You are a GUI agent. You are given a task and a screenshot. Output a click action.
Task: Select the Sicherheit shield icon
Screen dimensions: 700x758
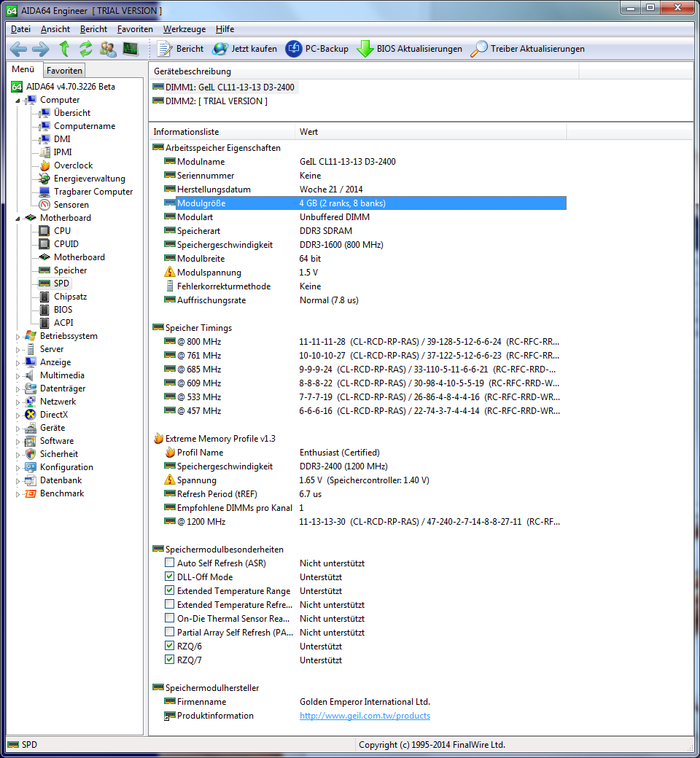[31, 454]
